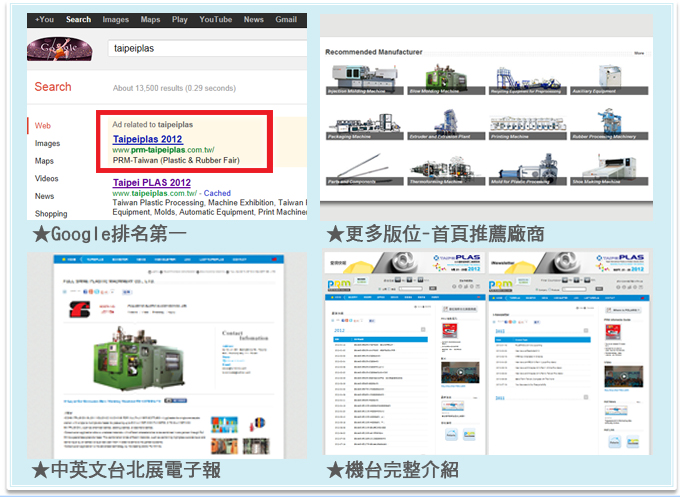
Task: Open the Mold for Plastic Processing thumbnail
Action: [x=528, y=169]
